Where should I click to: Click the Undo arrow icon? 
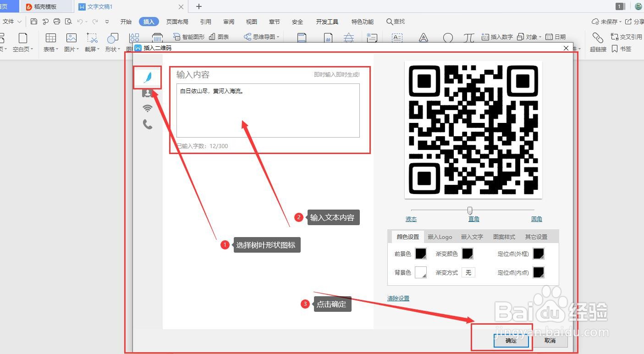pos(80,22)
